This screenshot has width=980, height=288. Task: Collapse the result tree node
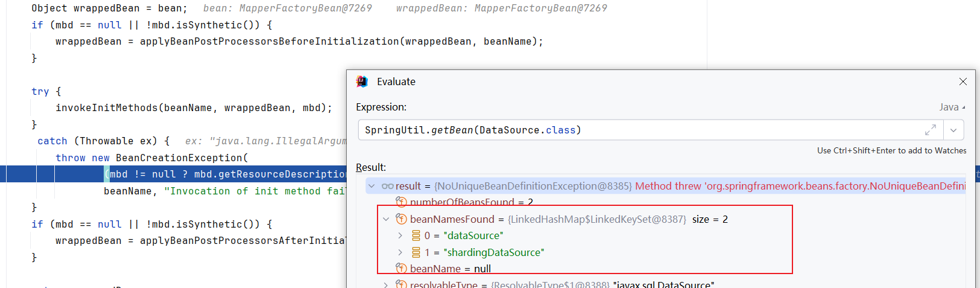(371, 186)
